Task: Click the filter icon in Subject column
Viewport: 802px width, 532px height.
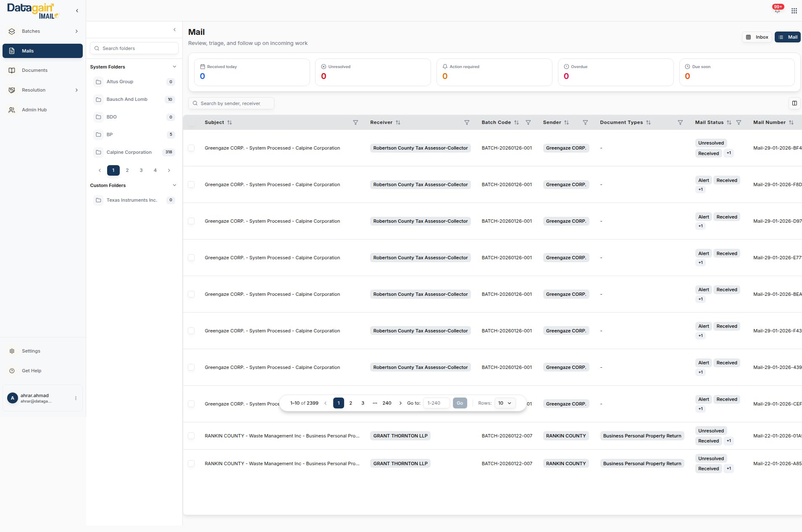Action: [x=355, y=123]
